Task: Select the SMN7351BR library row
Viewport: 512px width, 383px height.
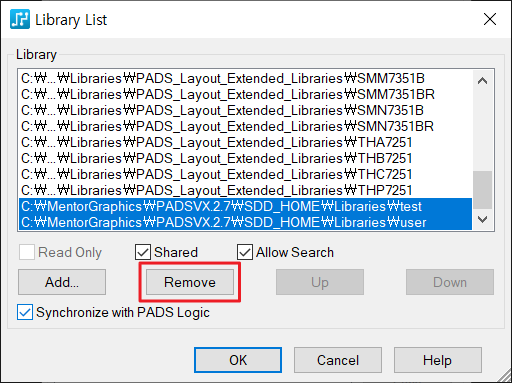Action: [245, 126]
